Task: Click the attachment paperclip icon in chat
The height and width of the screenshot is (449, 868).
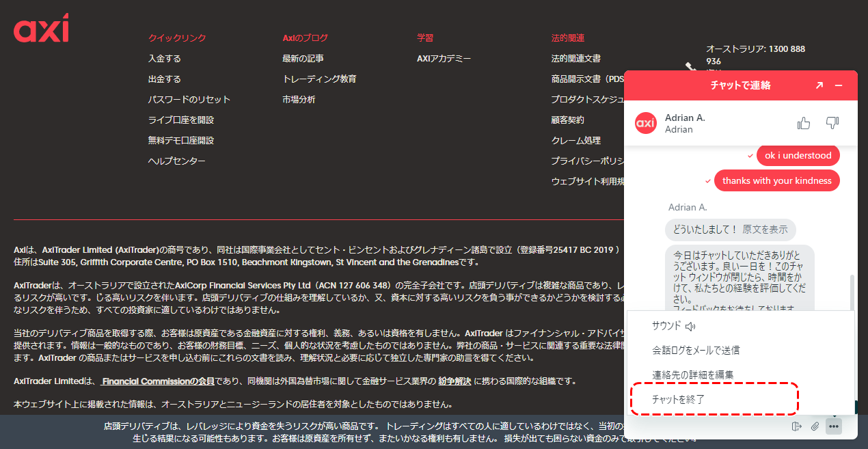Action: pos(815,426)
